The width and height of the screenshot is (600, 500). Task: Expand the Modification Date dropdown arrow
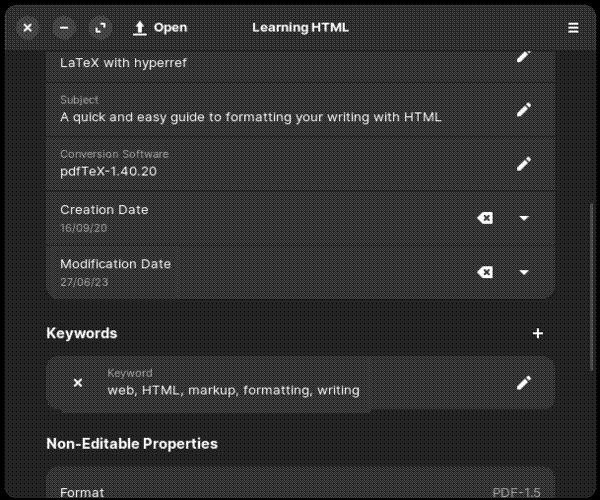click(524, 272)
